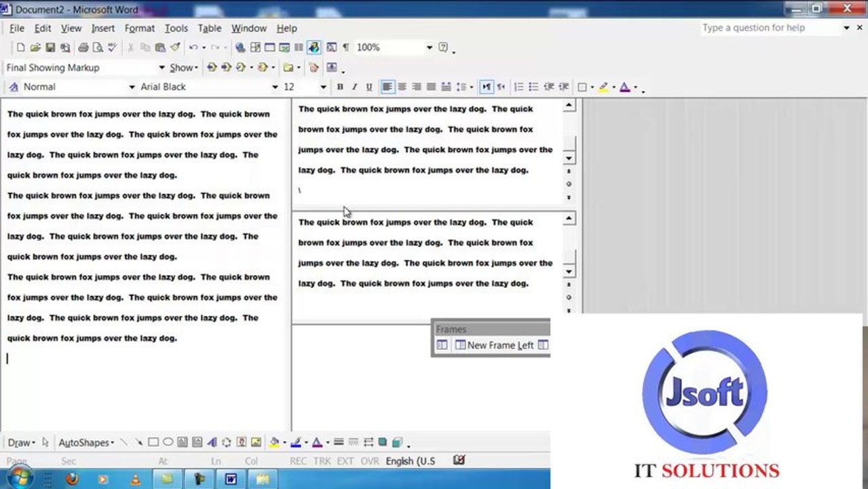Center the paragraph text

tap(402, 87)
